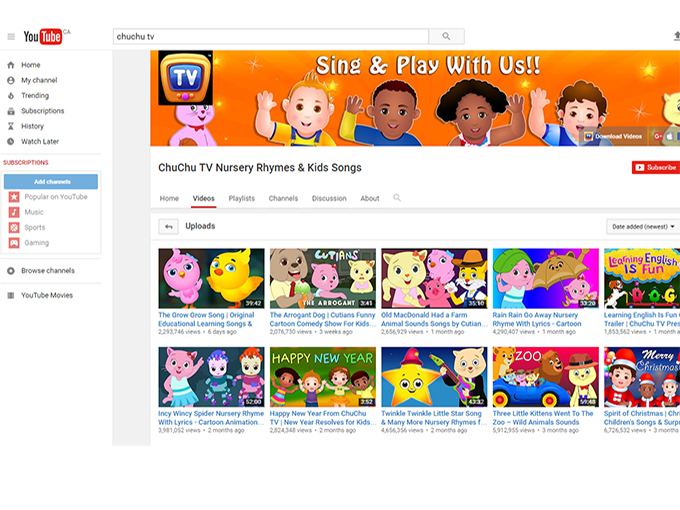Open The Arrogant Dog video thumbnail

(323, 278)
